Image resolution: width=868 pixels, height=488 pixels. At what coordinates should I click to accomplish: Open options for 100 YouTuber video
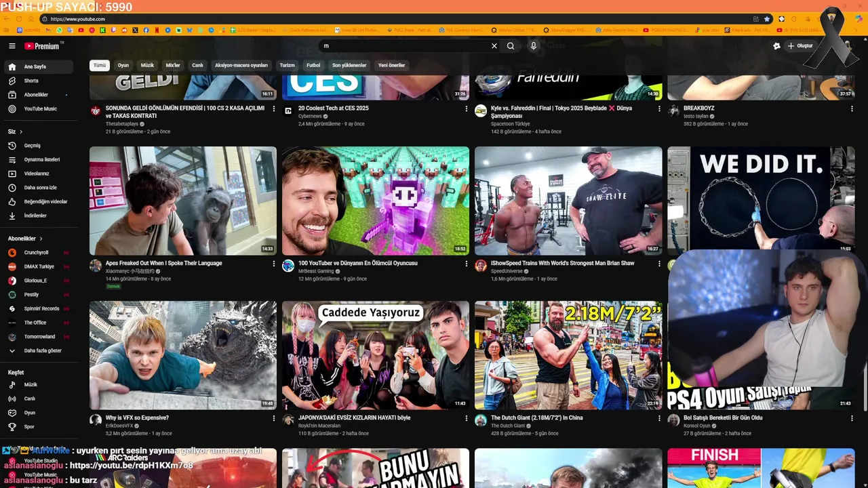467,264
